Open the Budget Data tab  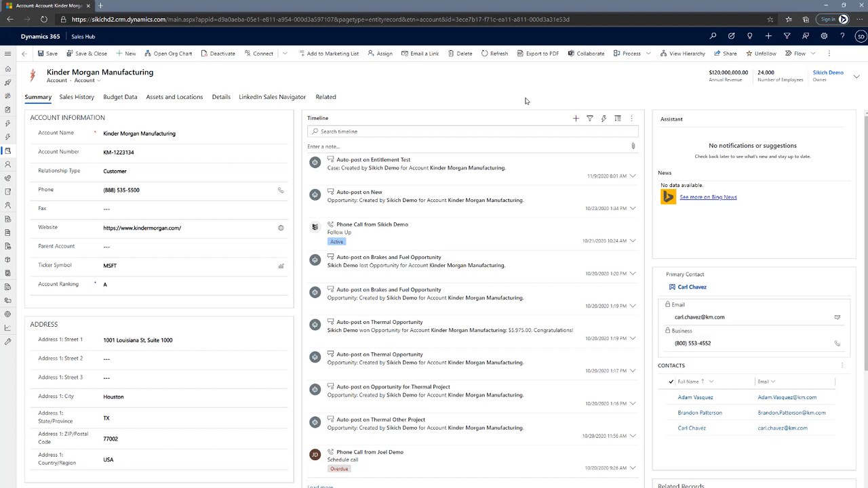tap(120, 97)
